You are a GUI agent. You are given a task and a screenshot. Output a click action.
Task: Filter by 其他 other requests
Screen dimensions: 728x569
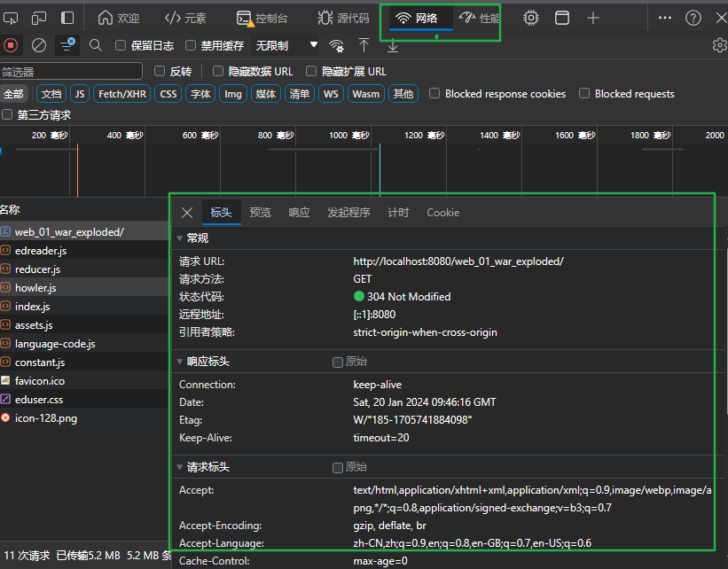click(403, 94)
